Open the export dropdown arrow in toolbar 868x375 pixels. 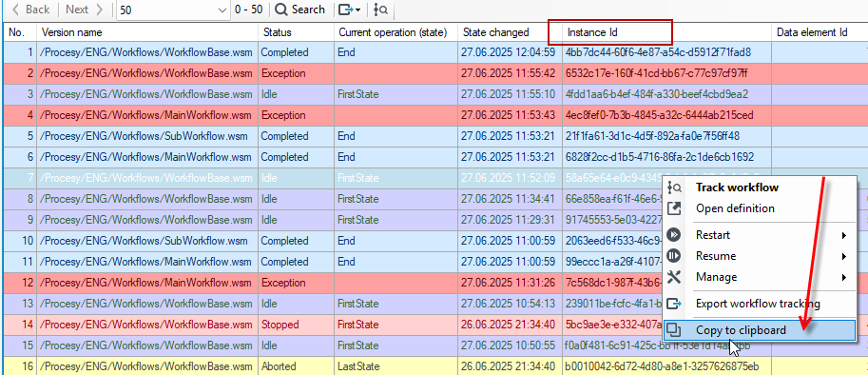358,10
